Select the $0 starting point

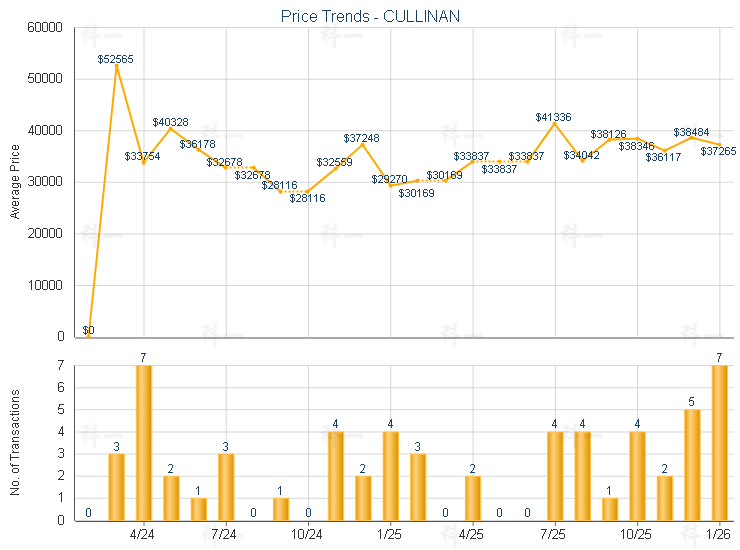click(x=89, y=336)
